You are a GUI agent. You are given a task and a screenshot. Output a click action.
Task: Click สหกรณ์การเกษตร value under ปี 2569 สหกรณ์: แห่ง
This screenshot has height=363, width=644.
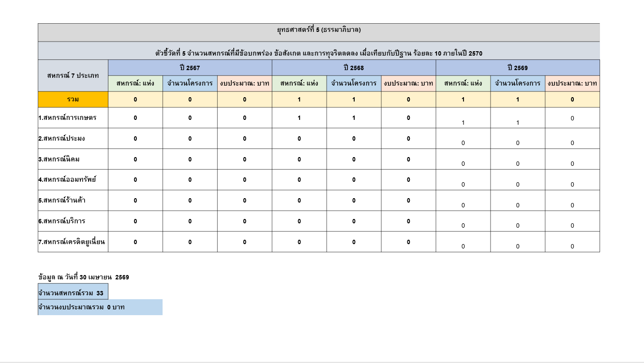coord(463,118)
